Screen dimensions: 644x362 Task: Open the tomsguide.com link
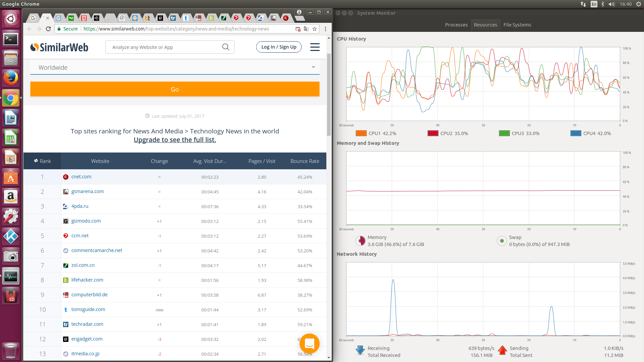click(88, 309)
